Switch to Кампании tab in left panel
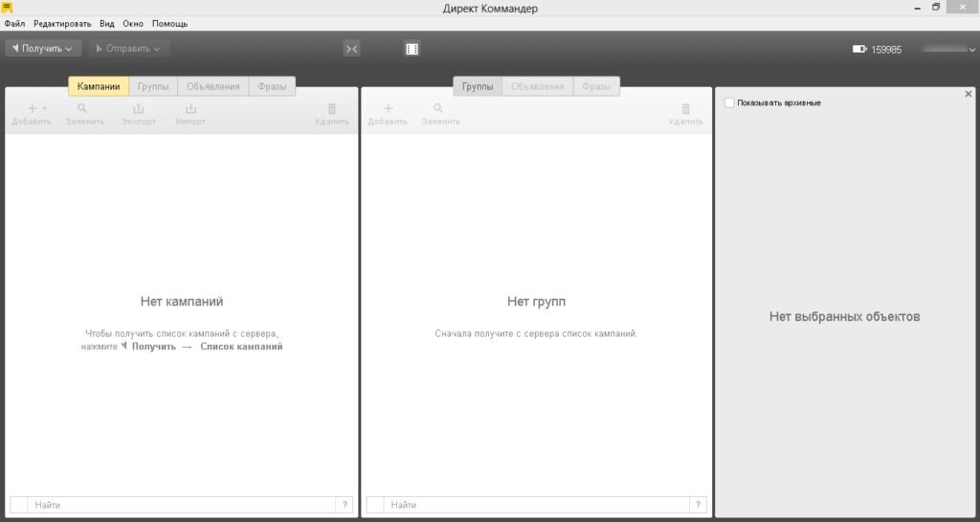This screenshot has width=980, height=522. click(x=99, y=86)
